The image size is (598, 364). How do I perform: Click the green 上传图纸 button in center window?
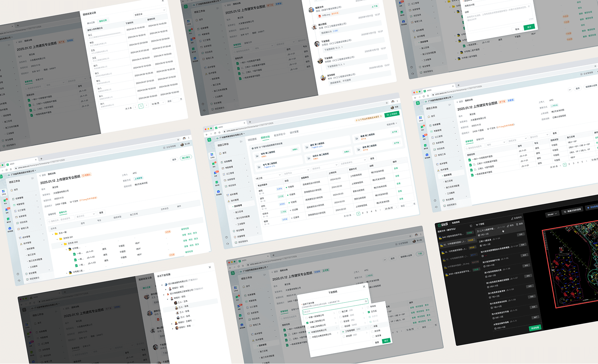point(392,114)
